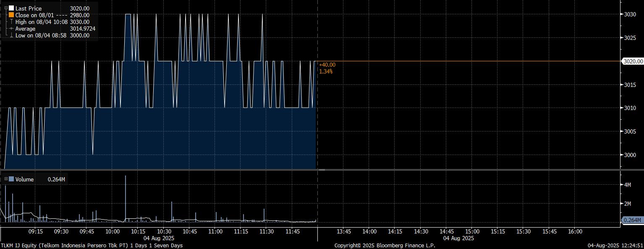Click the 10:00 time axis label
The width and height of the screenshot is (644, 249).
(x=113, y=231)
